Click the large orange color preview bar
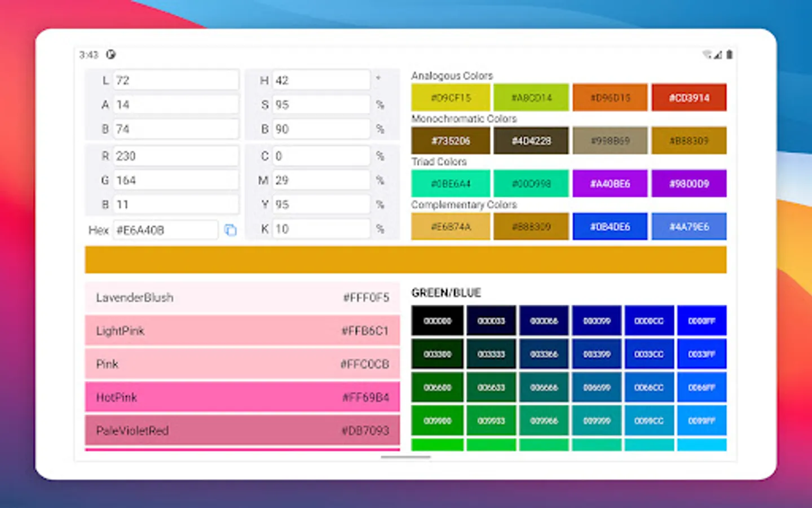This screenshot has width=812, height=508. [x=405, y=260]
